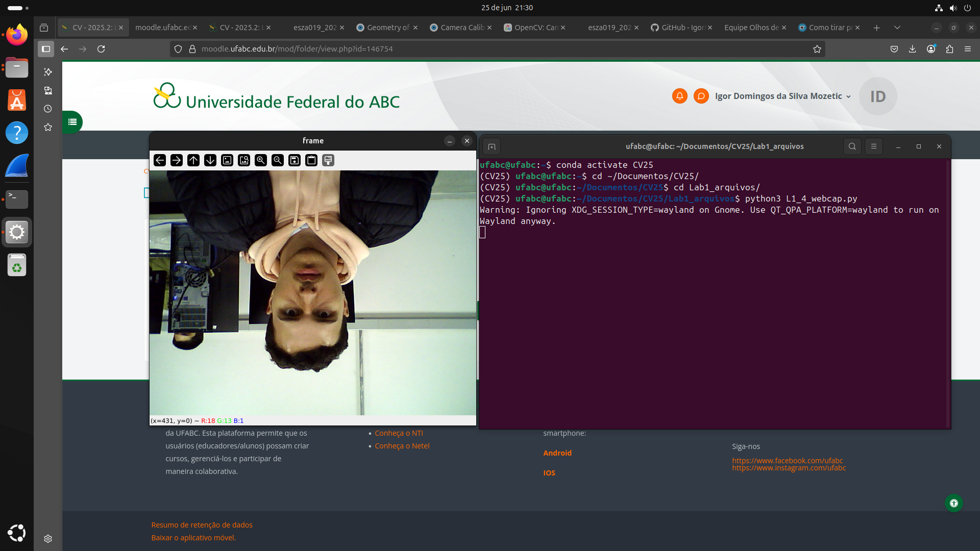This screenshot has width=980, height=551.
Task: Open the Conheça o NTI link
Action: (399, 433)
